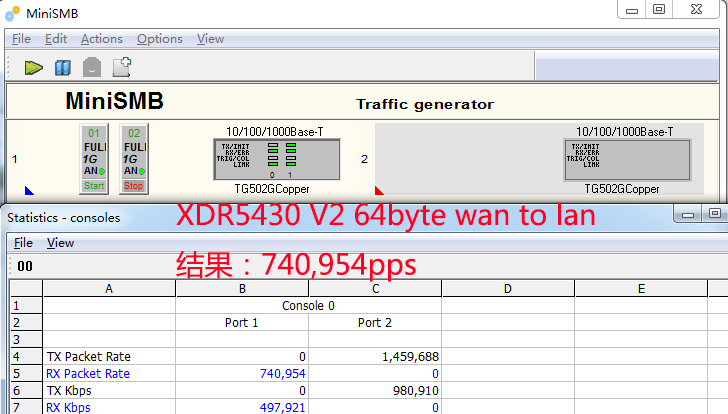This screenshot has width=728, height=414.
Task: Select row 1 header in statistics grid
Action: click(26, 306)
